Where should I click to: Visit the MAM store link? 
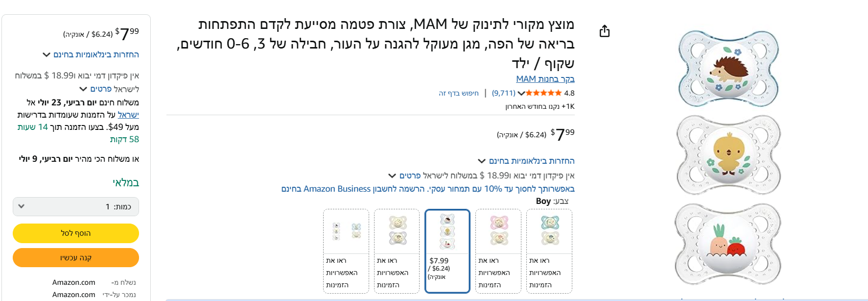(545, 79)
